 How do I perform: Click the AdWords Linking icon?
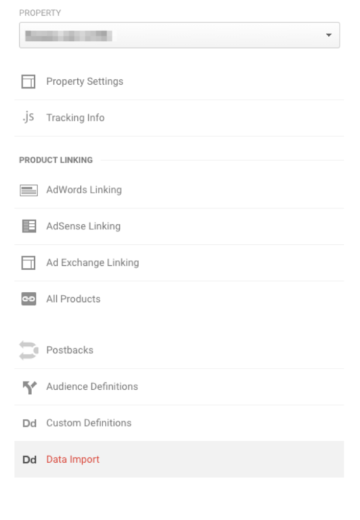29,190
